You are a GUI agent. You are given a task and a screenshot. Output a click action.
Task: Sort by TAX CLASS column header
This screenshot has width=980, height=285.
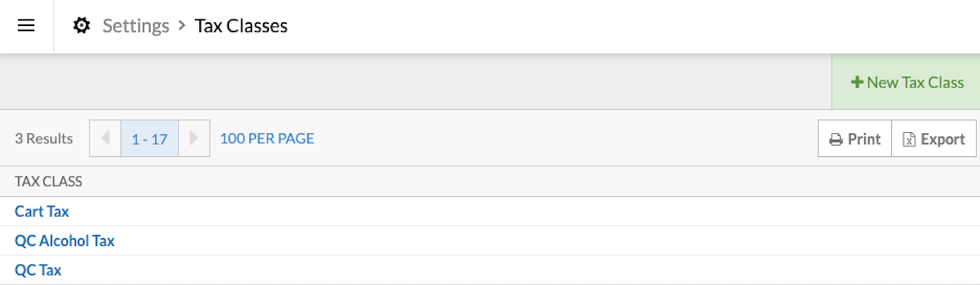point(48,181)
